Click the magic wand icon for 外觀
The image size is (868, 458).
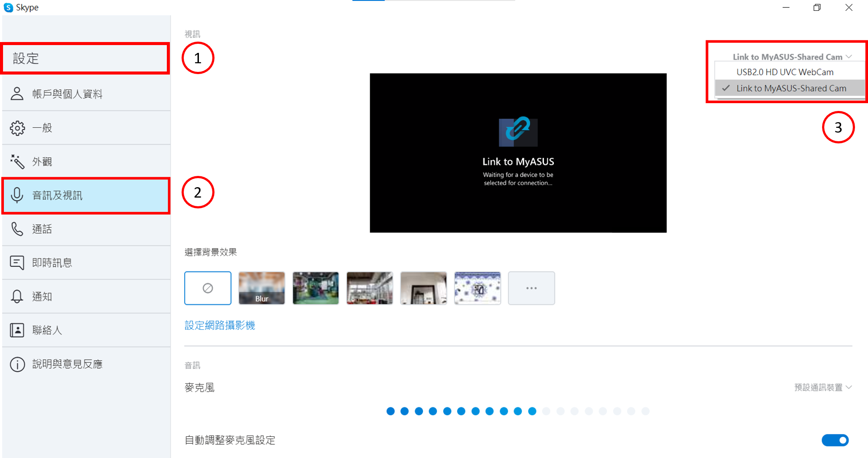click(17, 161)
